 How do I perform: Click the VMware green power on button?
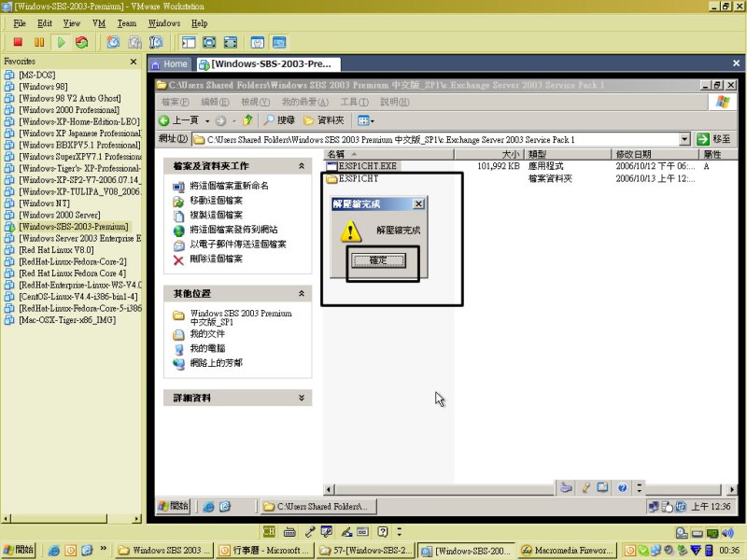click(x=61, y=42)
